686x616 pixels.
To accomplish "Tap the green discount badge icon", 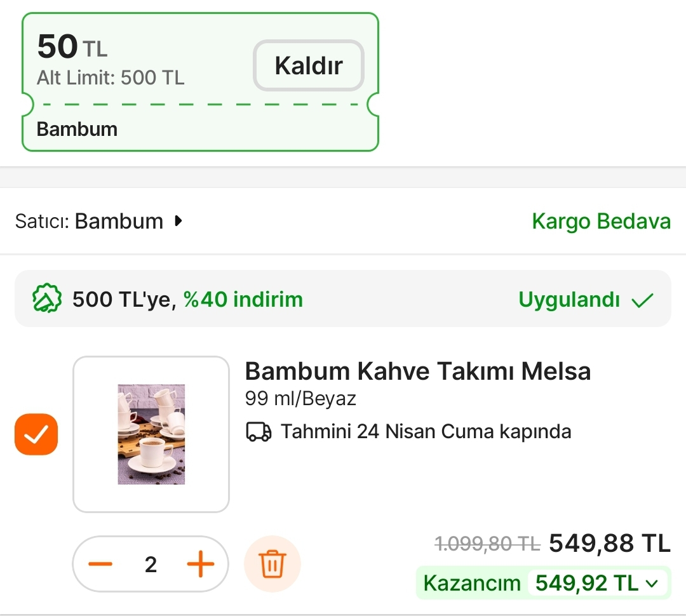I will tap(47, 299).
